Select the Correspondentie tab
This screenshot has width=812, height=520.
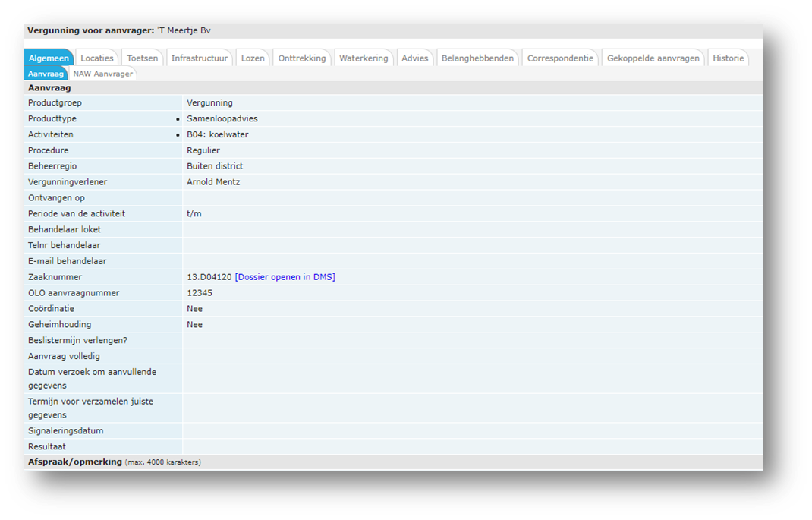(560, 58)
